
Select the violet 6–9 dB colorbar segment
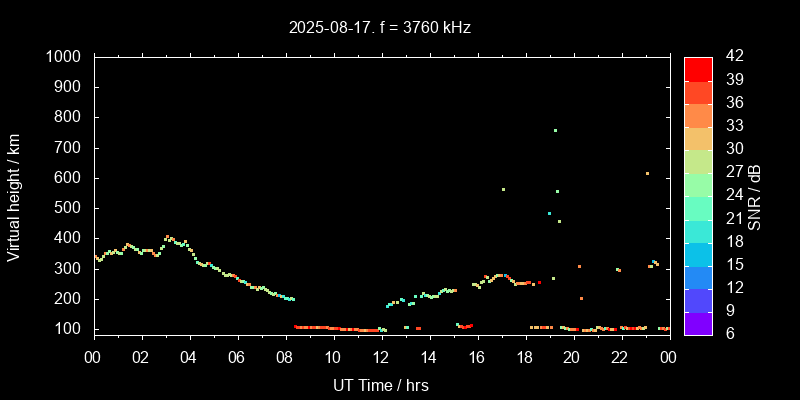coord(698,323)
